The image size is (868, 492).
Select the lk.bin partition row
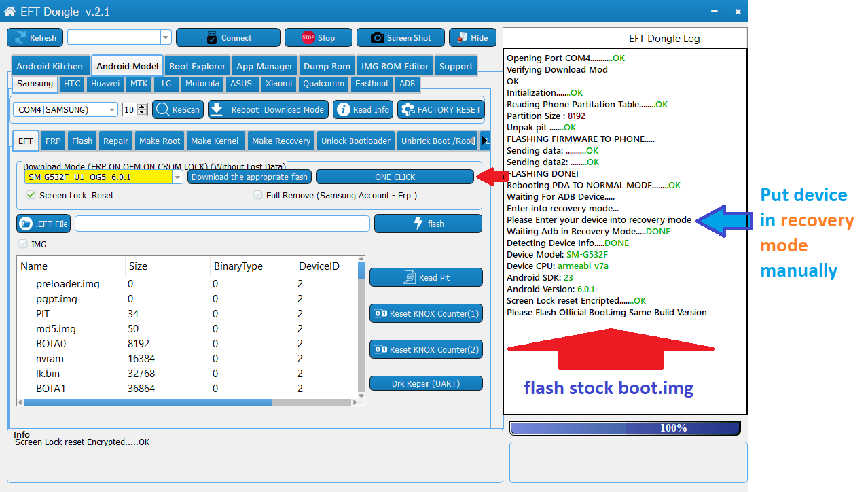[x=187, y=373]
